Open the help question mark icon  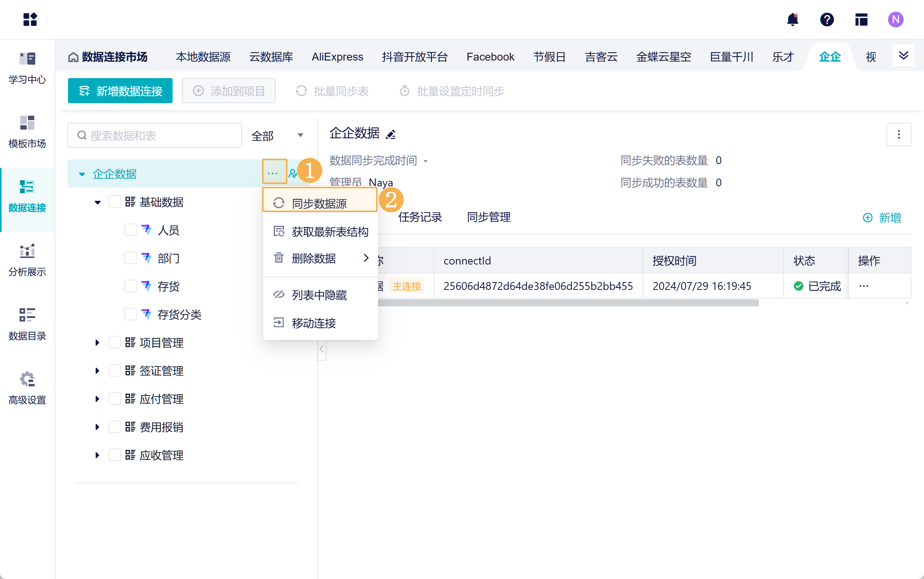[x=827, y=20]
